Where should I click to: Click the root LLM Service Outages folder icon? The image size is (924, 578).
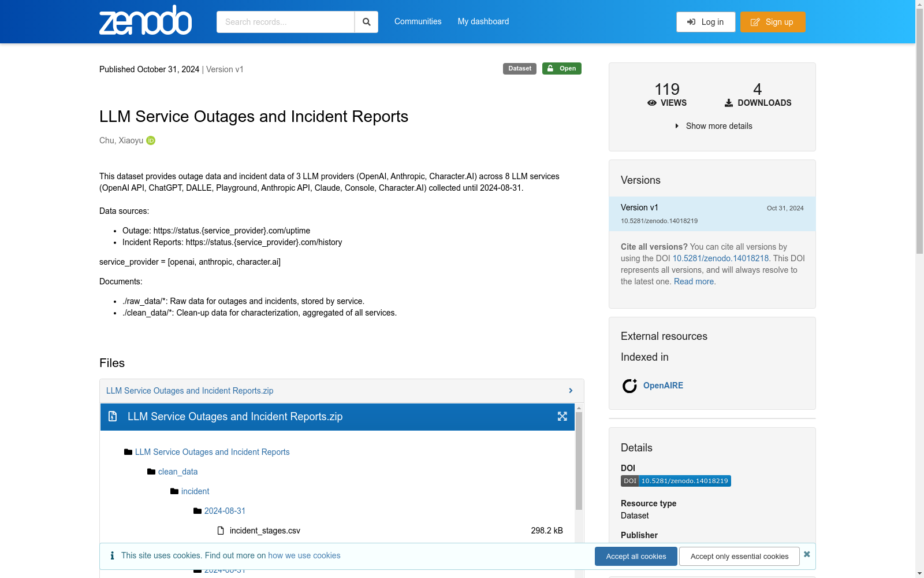(128, 452)
